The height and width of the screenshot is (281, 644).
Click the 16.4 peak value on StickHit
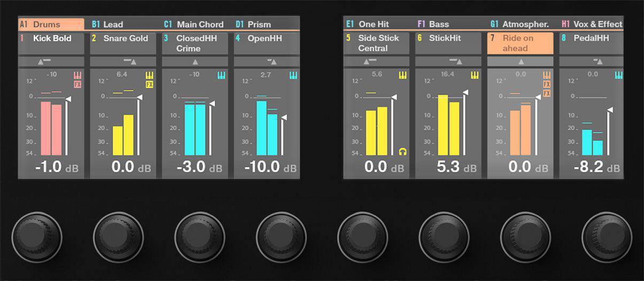pos(447,74)
